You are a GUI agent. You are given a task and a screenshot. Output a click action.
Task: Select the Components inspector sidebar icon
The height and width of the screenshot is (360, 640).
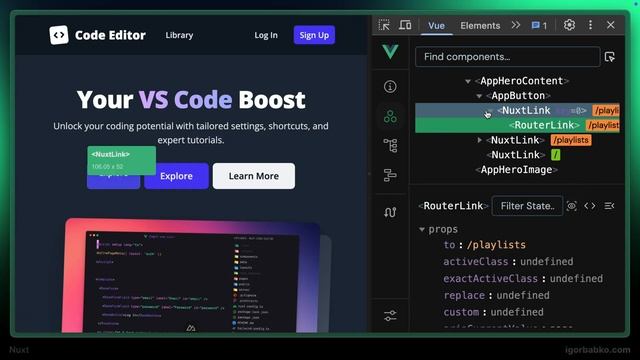click(x=390, y=116)
